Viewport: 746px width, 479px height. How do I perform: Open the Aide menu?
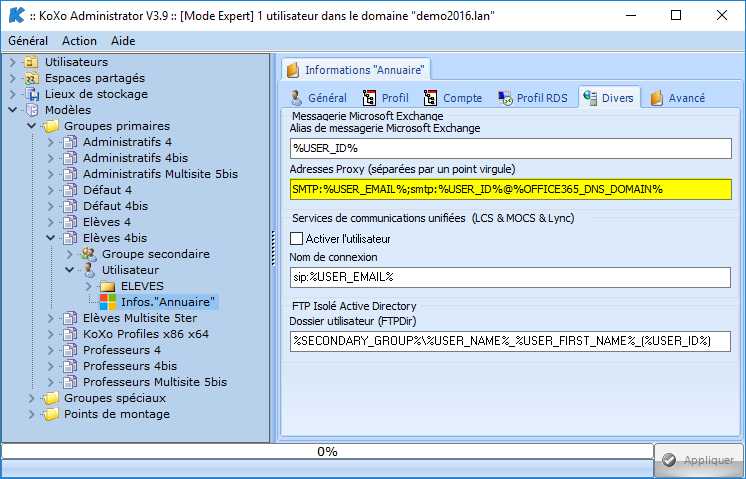coord(123,41)
